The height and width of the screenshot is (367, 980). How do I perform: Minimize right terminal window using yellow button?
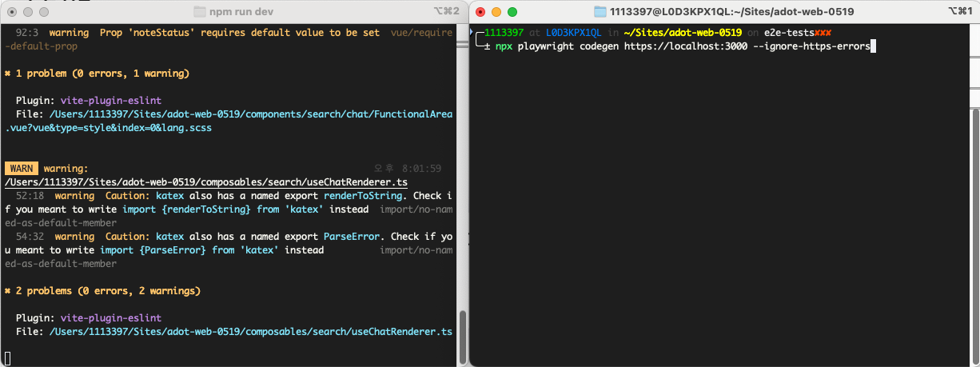496,12
